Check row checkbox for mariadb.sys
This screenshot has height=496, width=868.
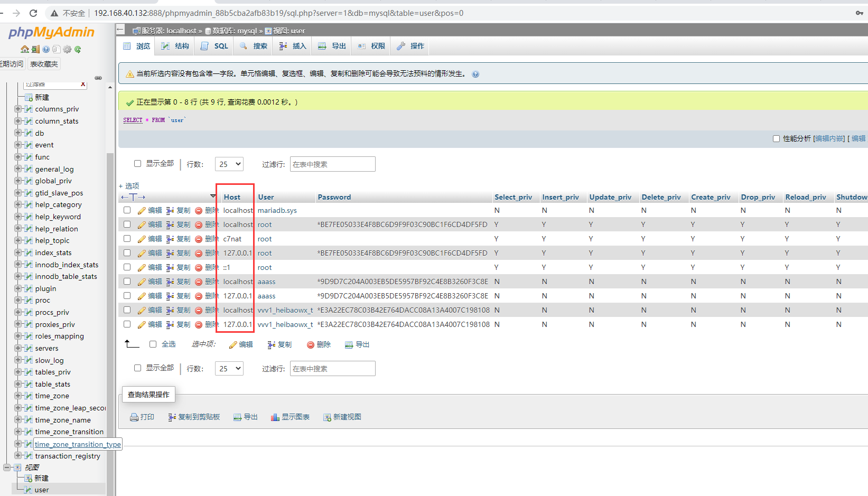click(x=127, y=210)
